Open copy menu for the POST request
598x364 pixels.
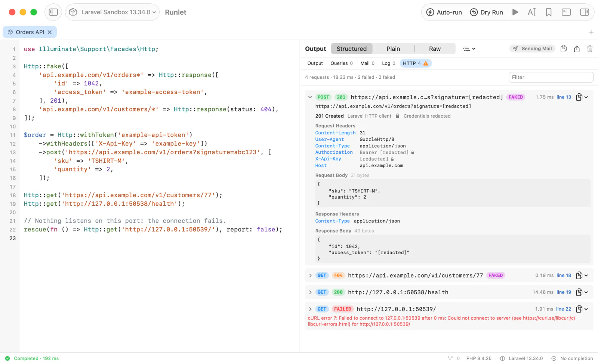(582, 97)
